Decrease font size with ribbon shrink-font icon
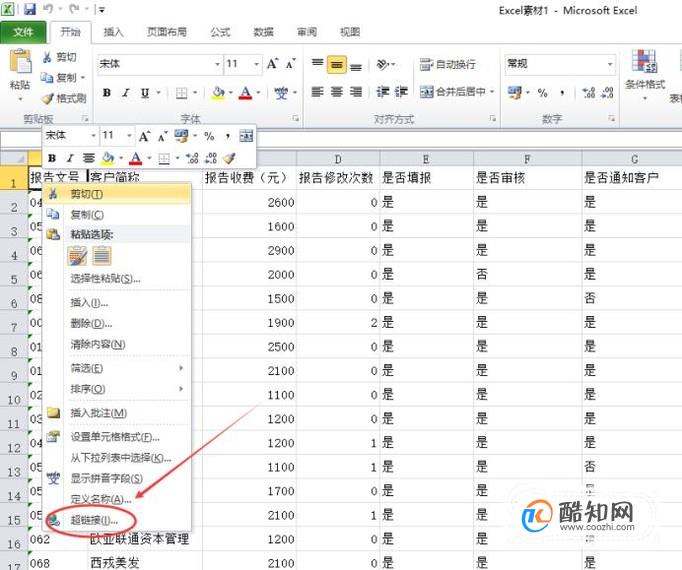 pyautogui.click(x=291, y=64)
